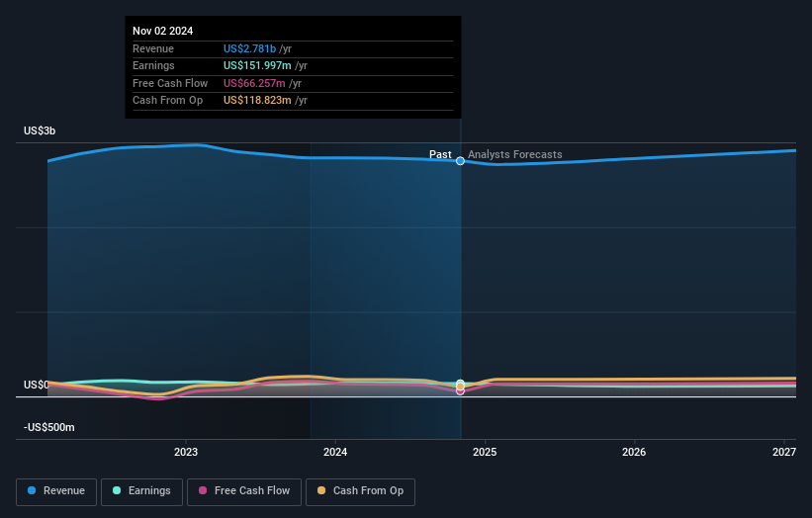Select the 2025 axis label
The height and width of the screenshot is (518, 812).
click(x=485, y=452)
